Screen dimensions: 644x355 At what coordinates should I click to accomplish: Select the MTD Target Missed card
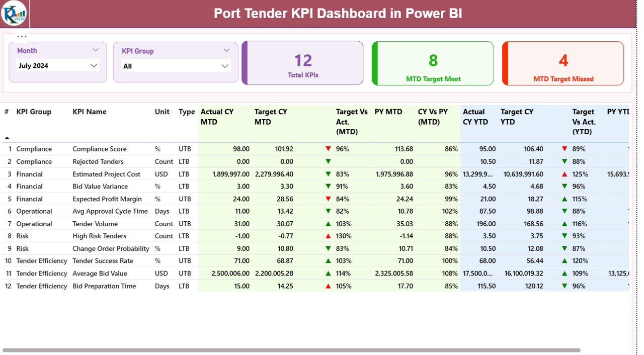[563, 63]
